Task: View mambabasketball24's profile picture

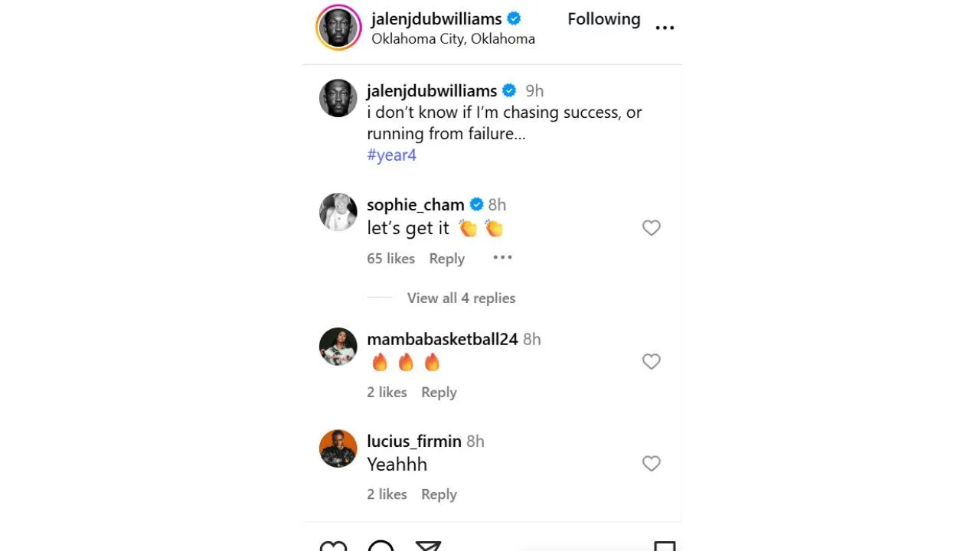Action: [x=338, y=347]
